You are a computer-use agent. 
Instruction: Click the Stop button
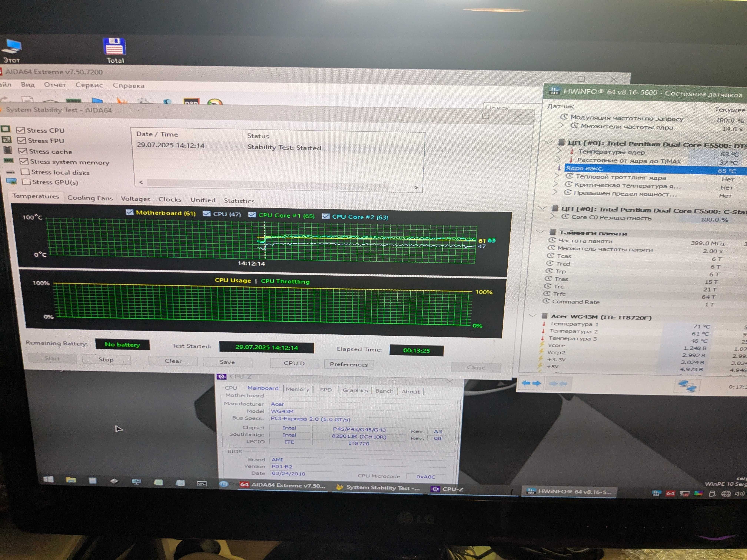click(106, 359)
